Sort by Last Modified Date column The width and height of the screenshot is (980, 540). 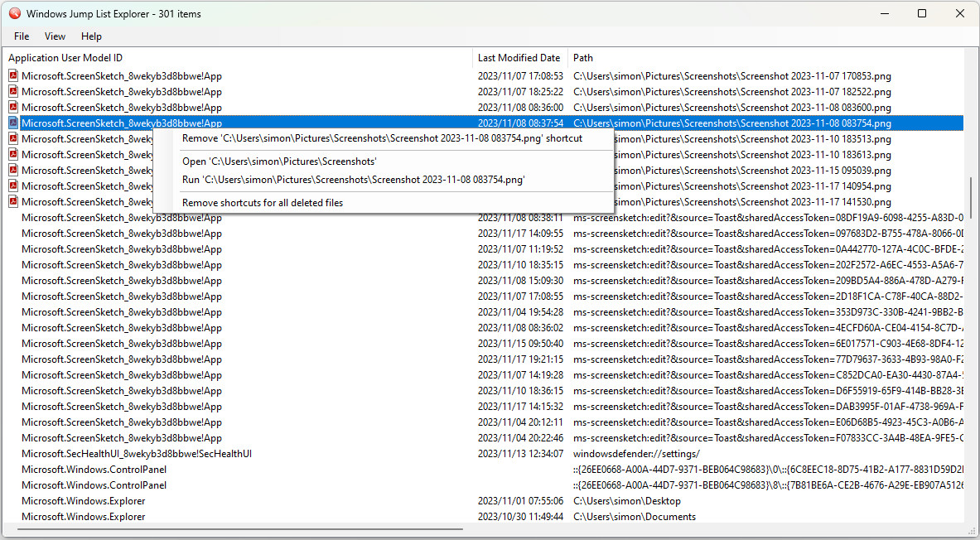tap(519, 57)
